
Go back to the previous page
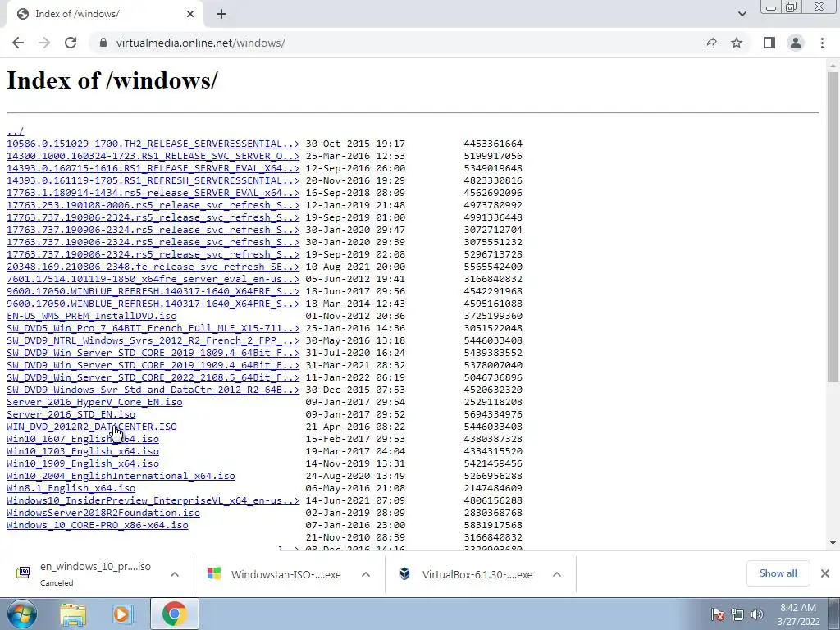click(18, 43)
